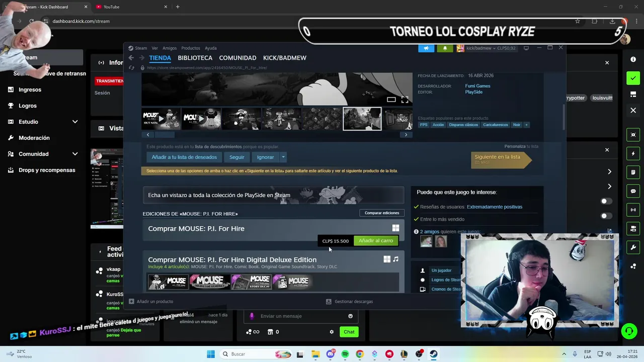Select the Noir tag
The height and width of the screenshot is (362, 644).
coord(517,125)
